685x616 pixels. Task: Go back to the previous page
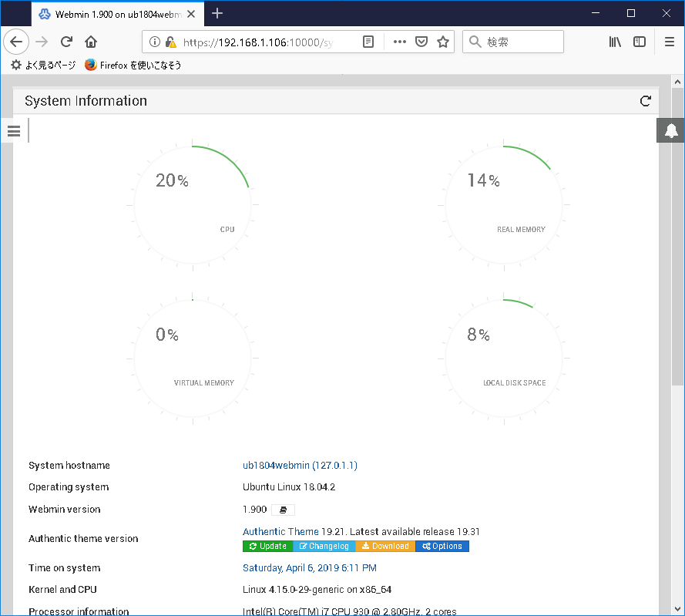[16, 42]
